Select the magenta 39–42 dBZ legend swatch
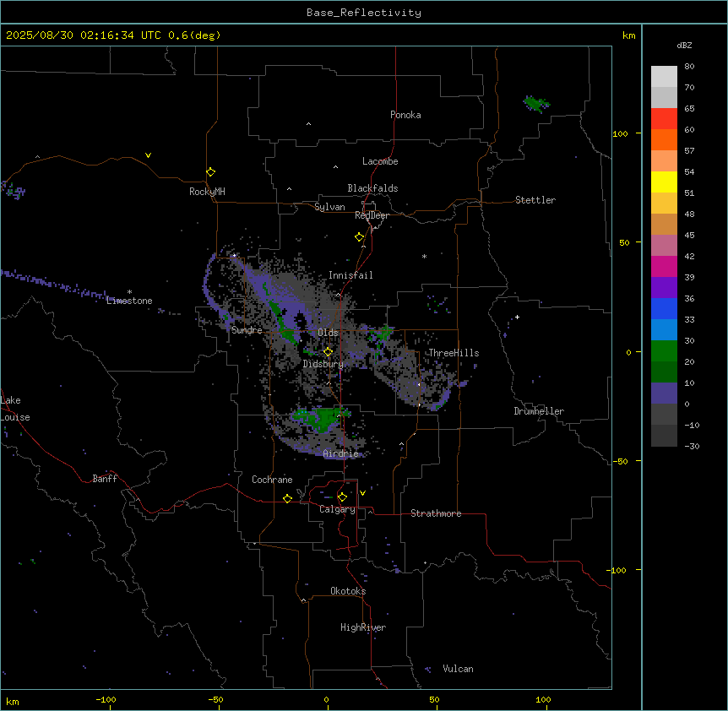 [x=664, y=266]
